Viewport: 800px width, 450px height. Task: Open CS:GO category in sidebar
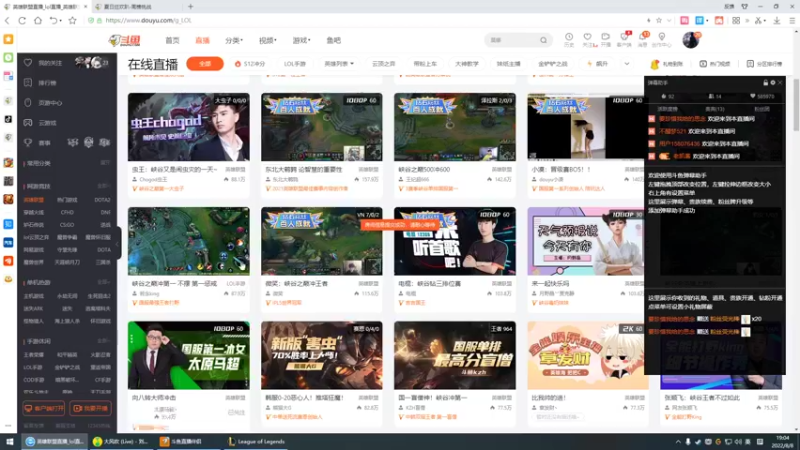click(67, 224)
